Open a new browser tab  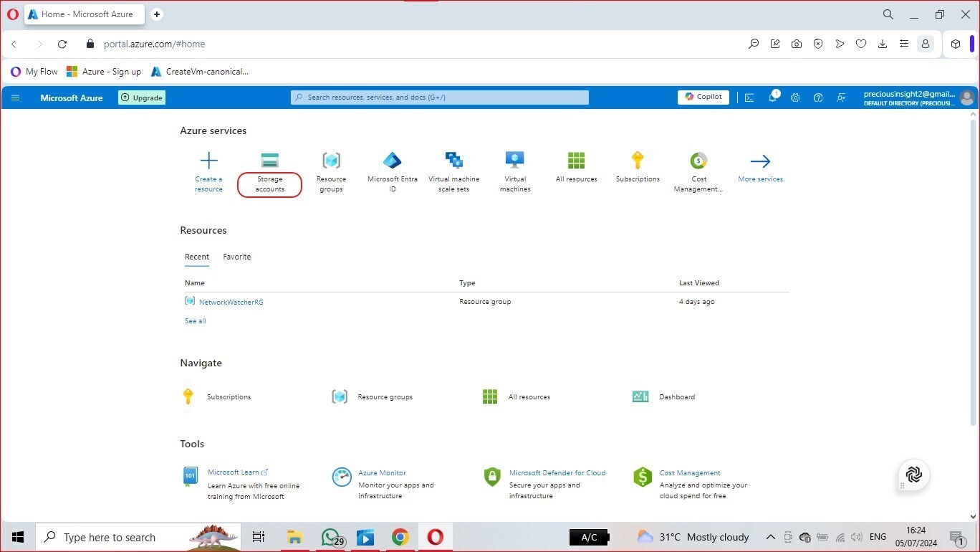click(157, 14)
